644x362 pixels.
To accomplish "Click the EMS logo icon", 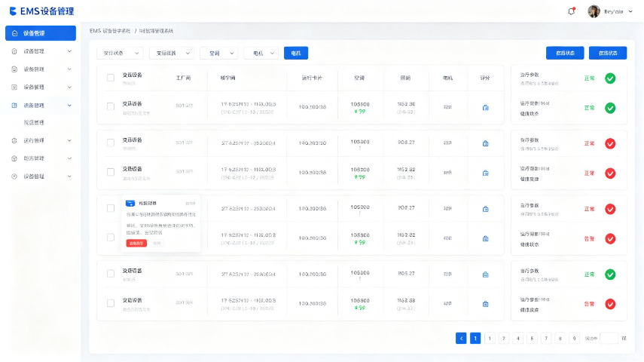I will (x=13, y=11).
